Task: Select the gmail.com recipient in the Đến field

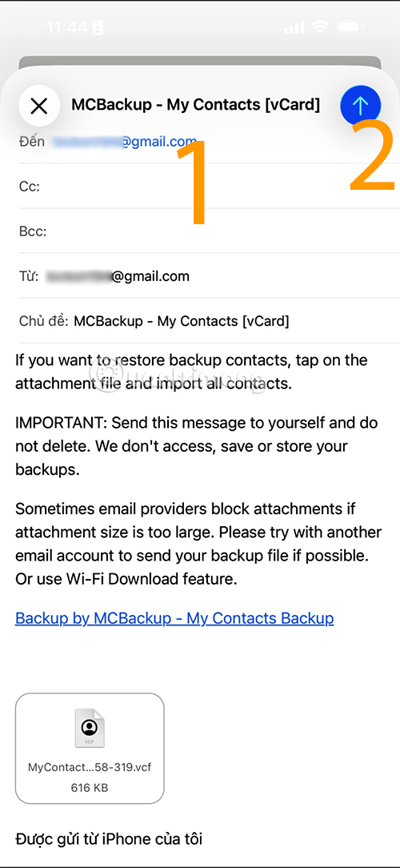Action: tap(125, 142)
